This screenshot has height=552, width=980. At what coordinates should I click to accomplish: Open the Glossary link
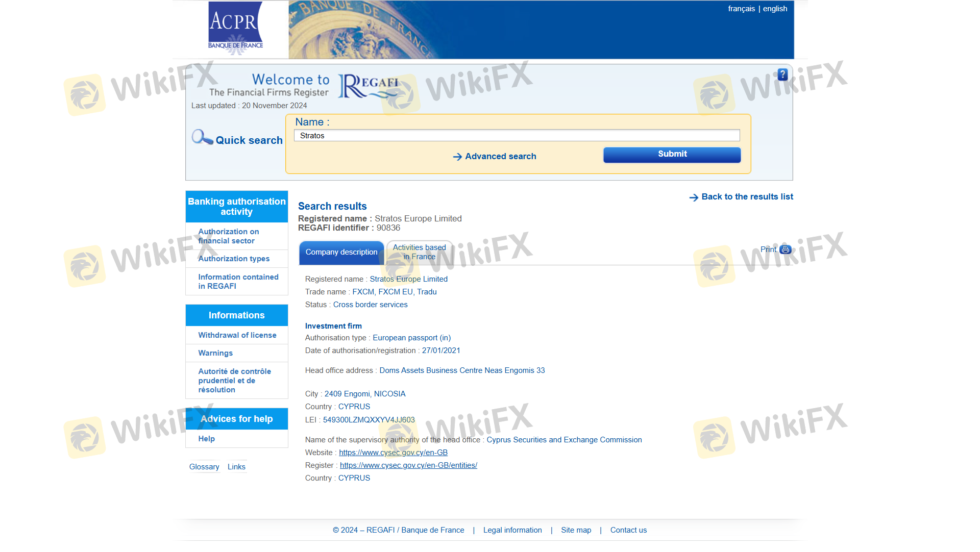point(204,467)
